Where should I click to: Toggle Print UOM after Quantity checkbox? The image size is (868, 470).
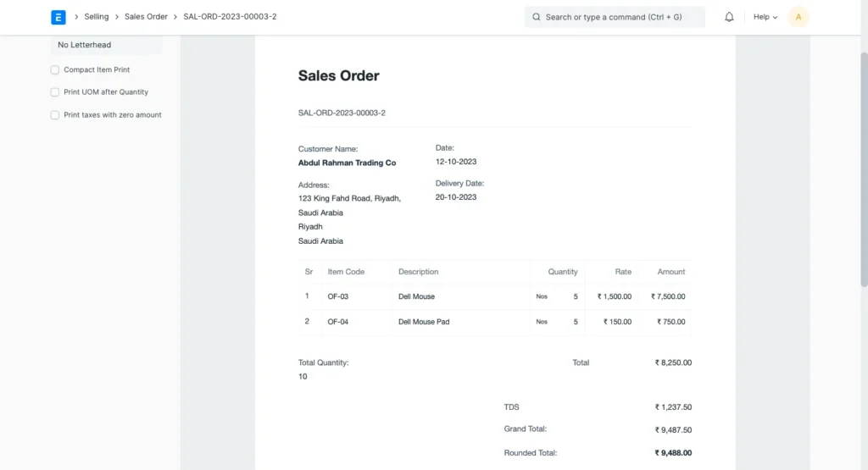point(55,92)
